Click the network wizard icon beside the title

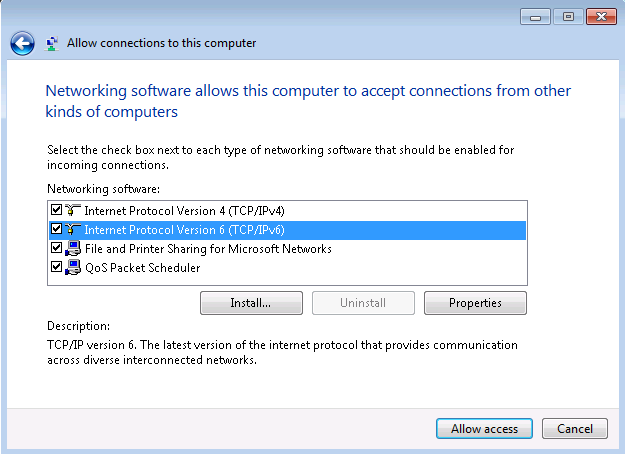coord(52,43)
